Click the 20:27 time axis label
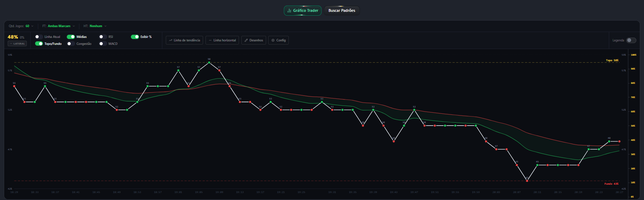The width and height of the screenshot is (644, 200). 619,192
